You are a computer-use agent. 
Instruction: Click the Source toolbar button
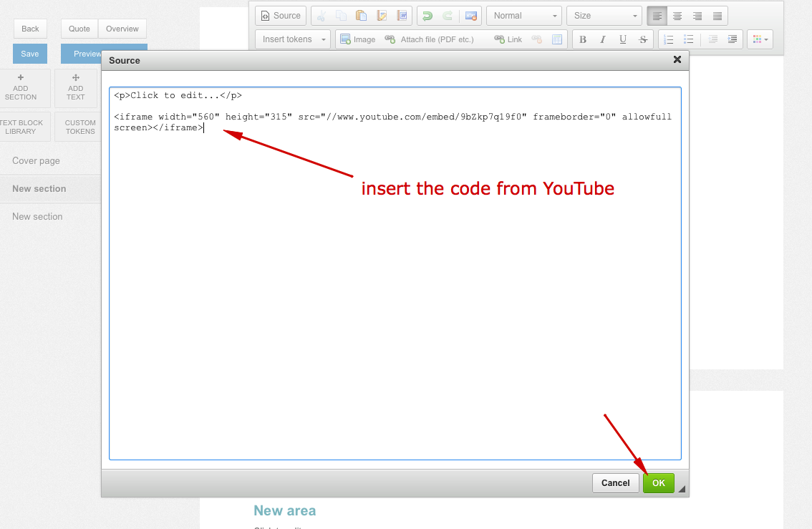tap(281, 16)
